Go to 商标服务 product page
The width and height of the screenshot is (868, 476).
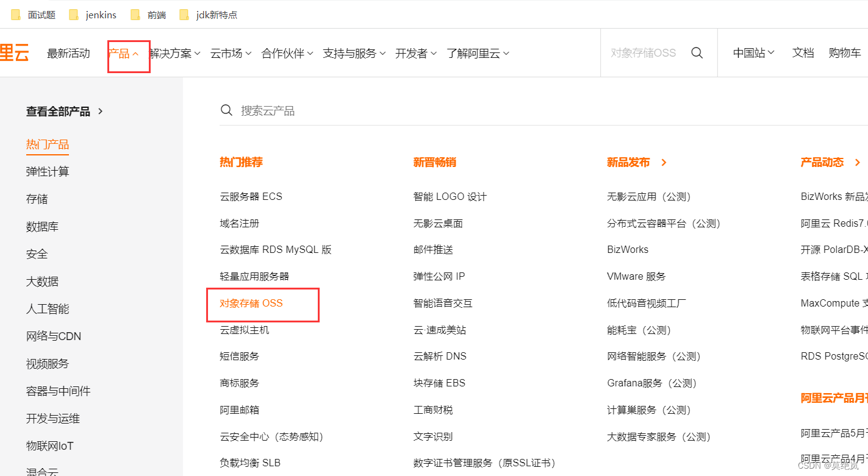tap(240, 383)
